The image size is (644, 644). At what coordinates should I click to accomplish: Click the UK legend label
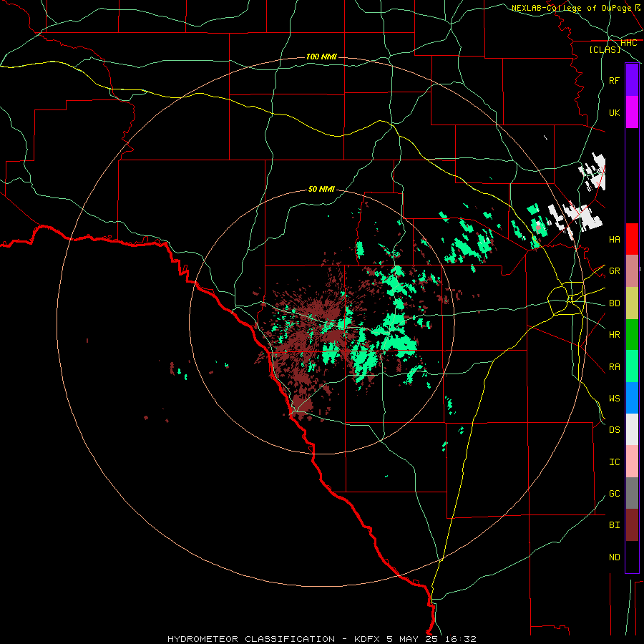tap(614, 112)
